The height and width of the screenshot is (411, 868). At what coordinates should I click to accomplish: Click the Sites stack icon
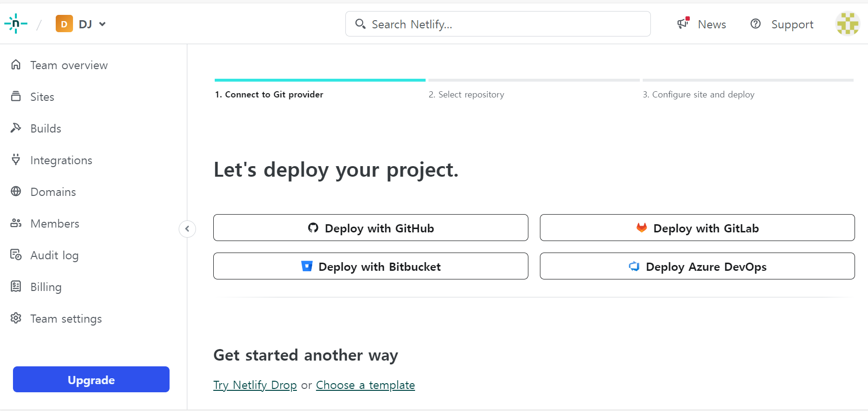pyautogui.click(x=16, y=96)
